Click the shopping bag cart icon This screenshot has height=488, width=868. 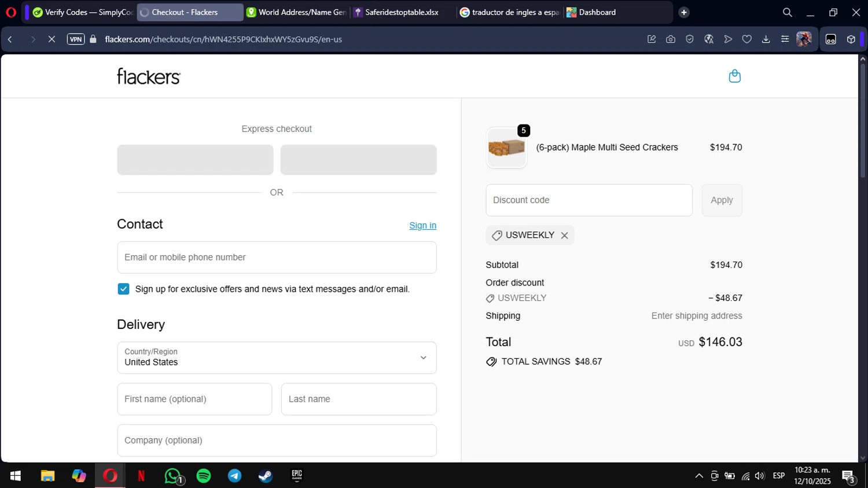pos(734,76)
